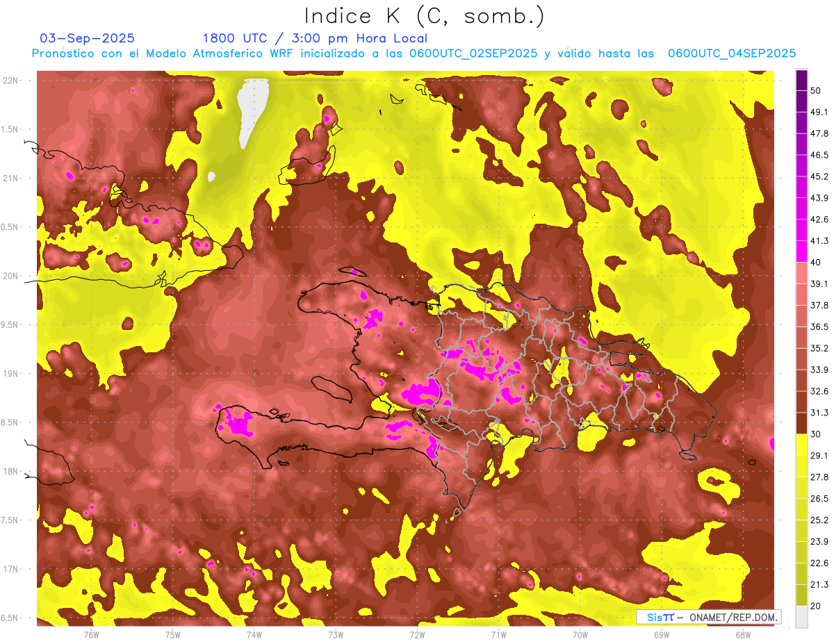Click the colorbar value '40'
834x644 pixels.
coord(816,263)
